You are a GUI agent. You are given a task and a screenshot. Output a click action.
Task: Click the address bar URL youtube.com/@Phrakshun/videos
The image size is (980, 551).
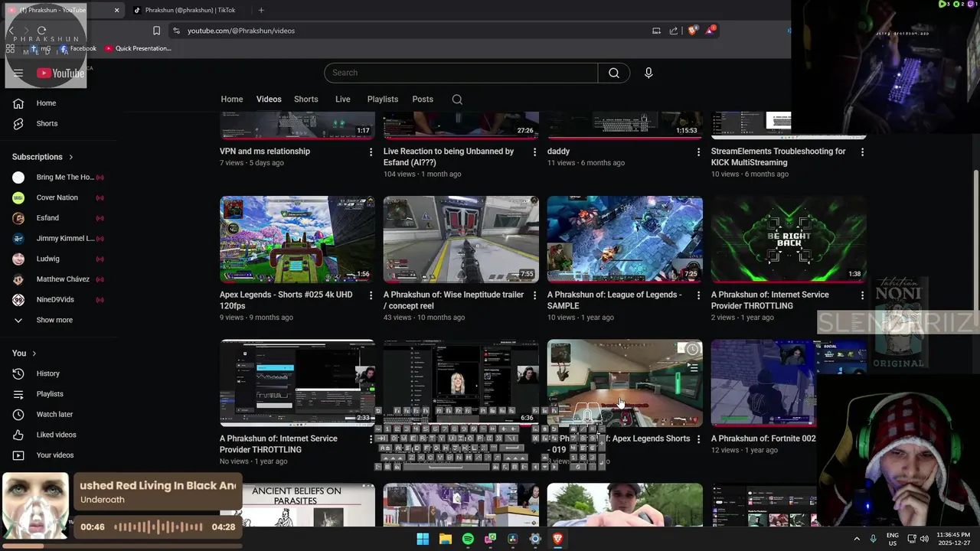pyautogui.click(x=241, y=31)
